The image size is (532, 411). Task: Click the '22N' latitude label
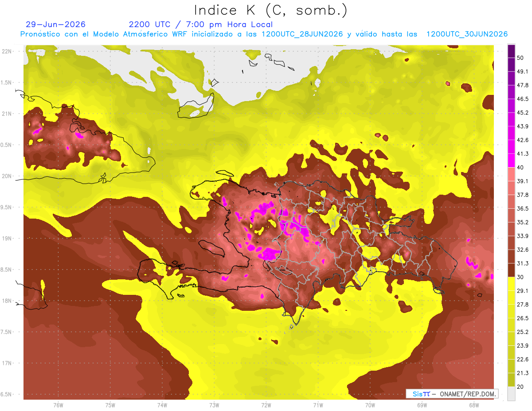pyautogui.click(x=8, y=51)
